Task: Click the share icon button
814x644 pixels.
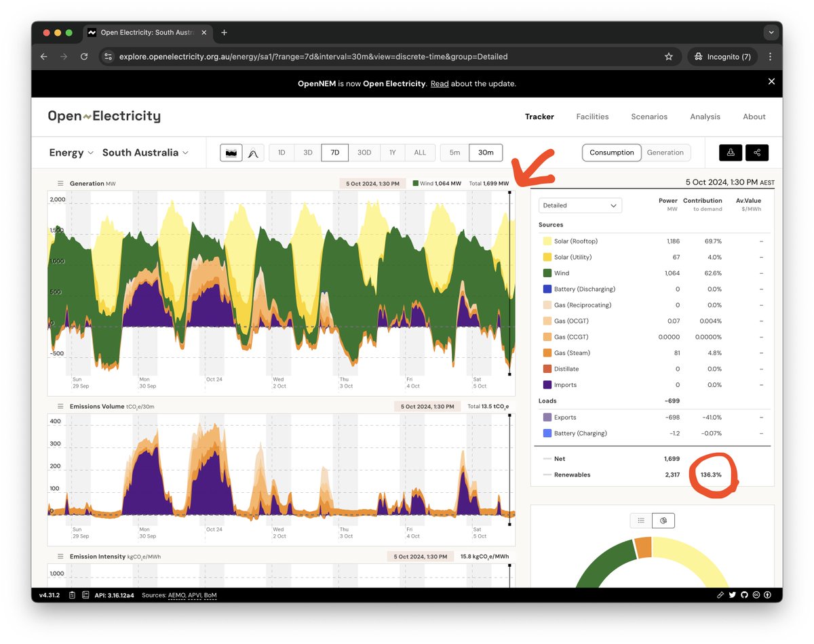Action: tap(757, 153)
